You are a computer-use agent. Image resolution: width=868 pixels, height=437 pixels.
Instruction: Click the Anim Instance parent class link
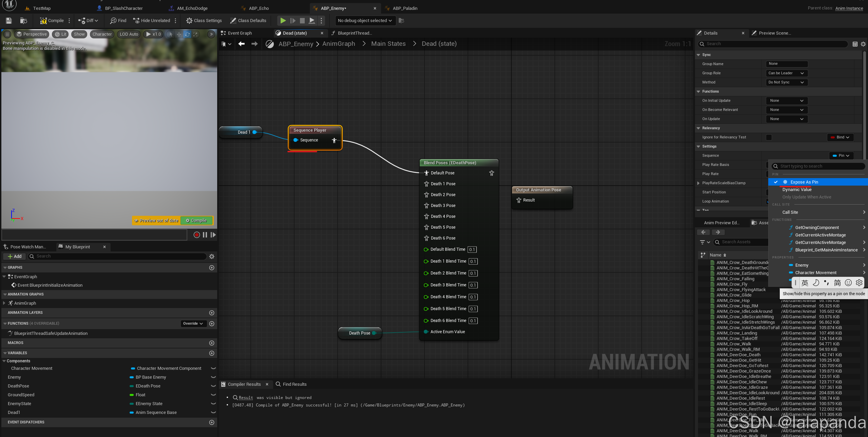point(849,8)
